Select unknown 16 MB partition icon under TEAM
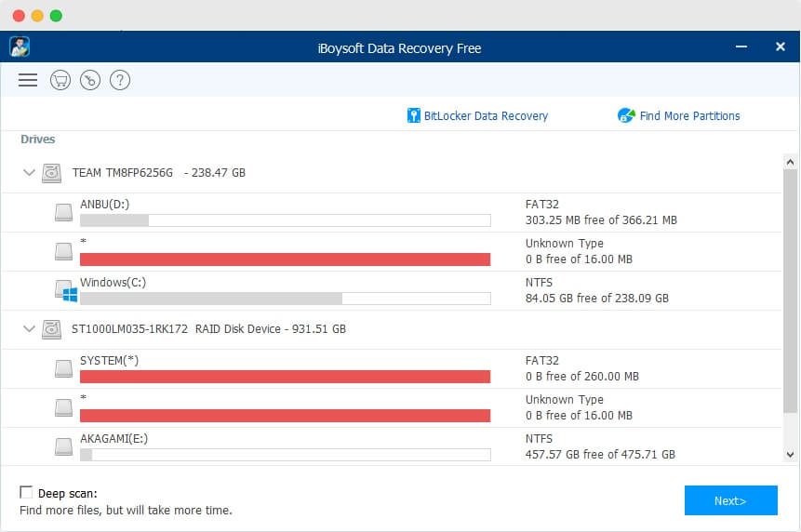The image size is (801, 532). tap(64, 251)
